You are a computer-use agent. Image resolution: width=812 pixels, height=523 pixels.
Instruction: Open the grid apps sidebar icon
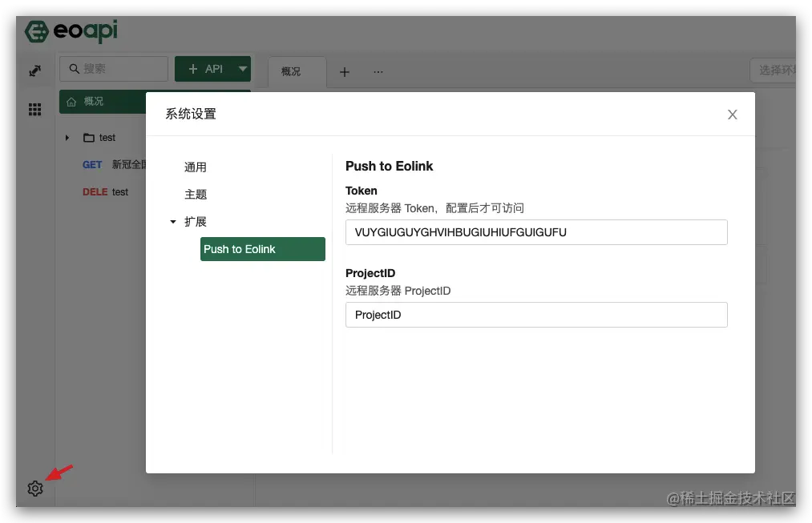click(x=34, y=109)
